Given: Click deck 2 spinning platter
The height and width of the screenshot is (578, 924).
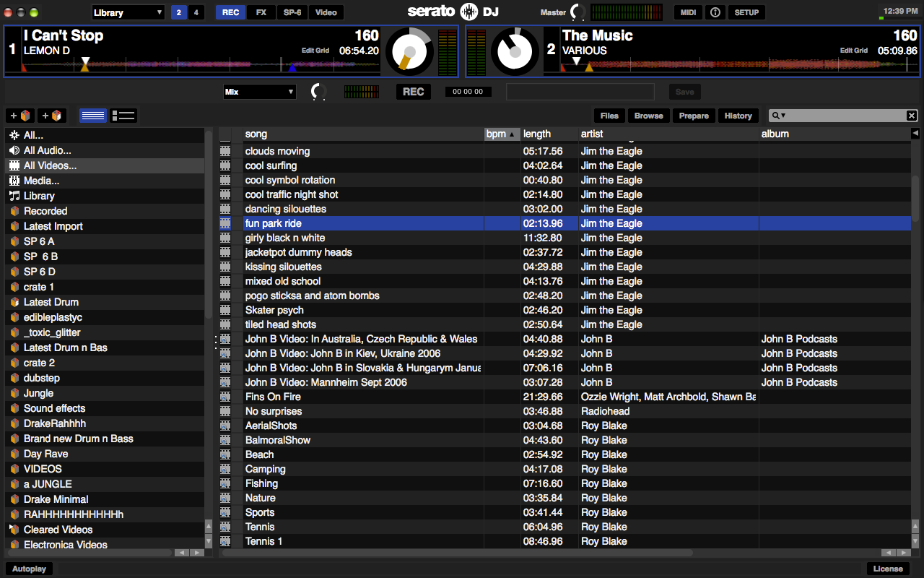Looking at the screenshot, I should click(x=515, y=51).
